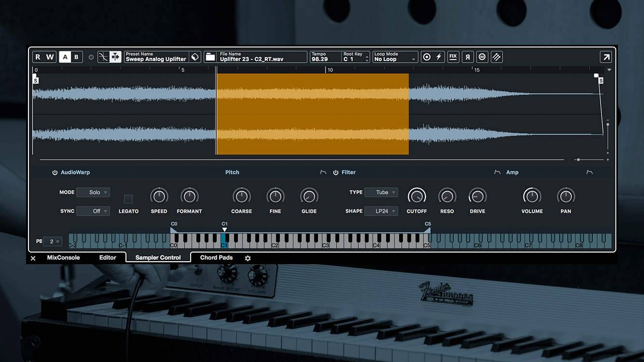The height and width of the screenshot is (362, 644).
Task: Switch to parameter setting A
Action: pos(65,57)
